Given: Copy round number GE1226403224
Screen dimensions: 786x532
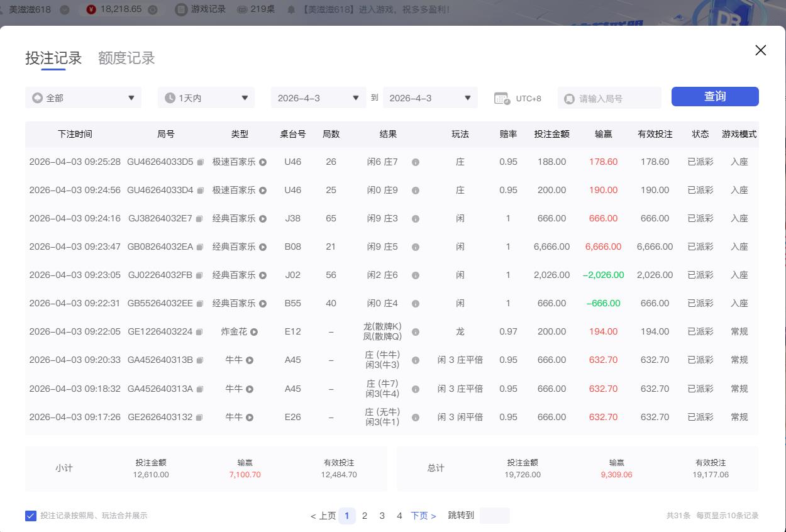Looking at the screenshot, I should [x=199, y=332].
